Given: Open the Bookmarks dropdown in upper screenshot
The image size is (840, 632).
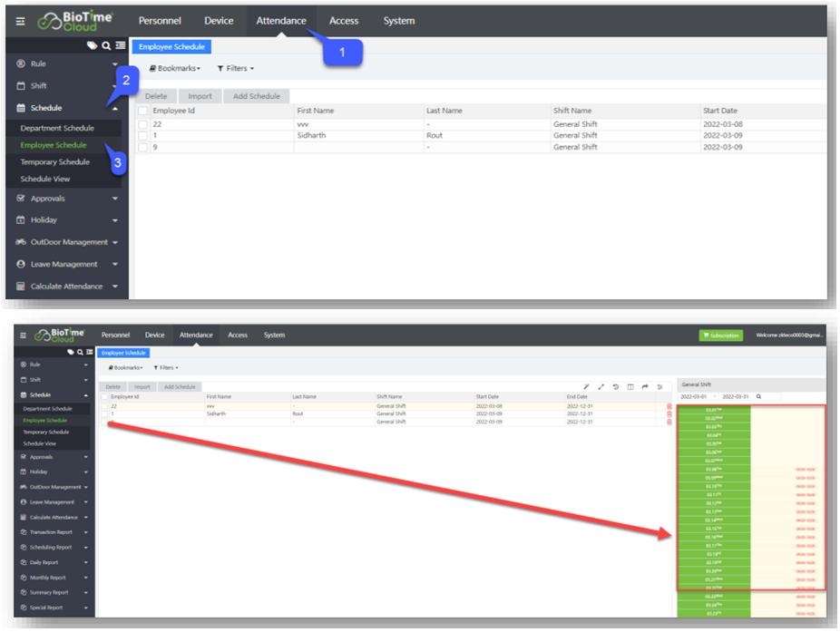Looking at the screenshot, I should (x=174, y=68).
